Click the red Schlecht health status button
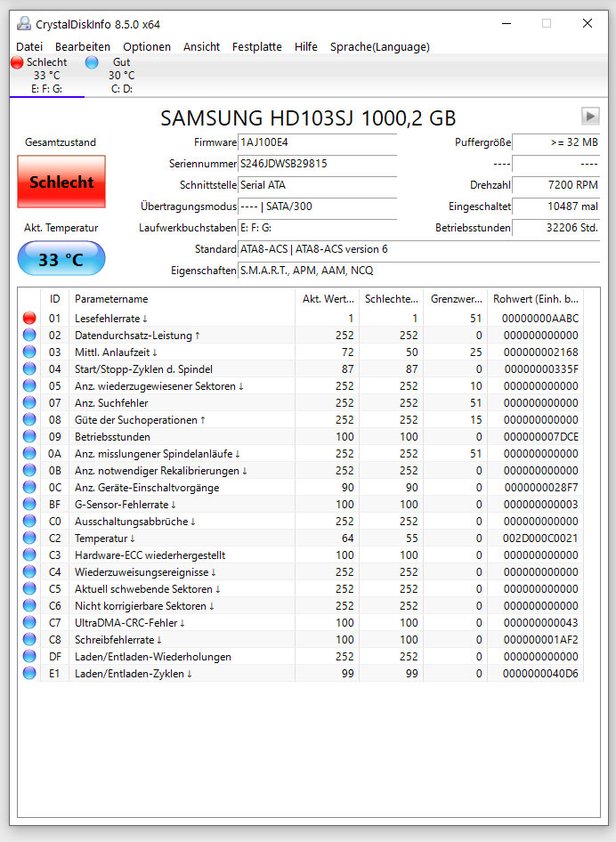 coord(61,182)
